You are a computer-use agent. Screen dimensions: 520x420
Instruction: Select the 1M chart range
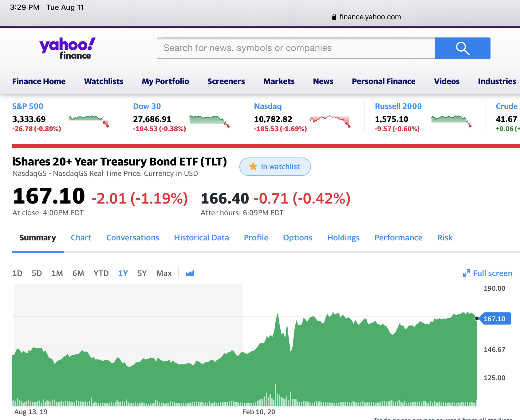click(x=57, y=273)
